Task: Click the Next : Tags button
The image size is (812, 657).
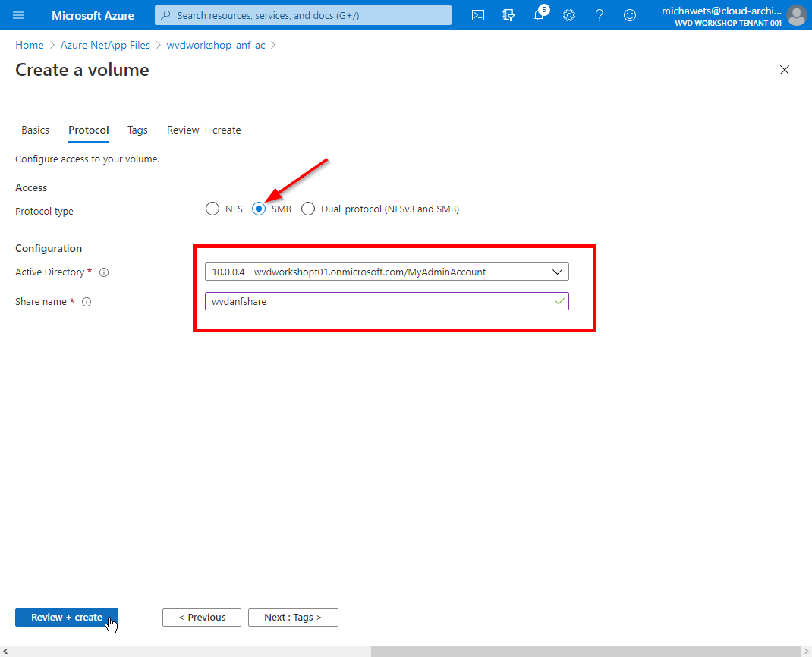Action: click(293, 617)
